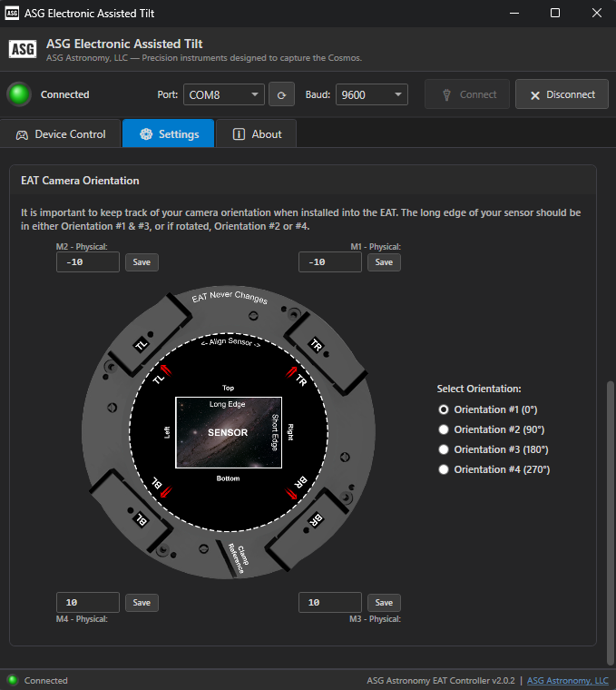The width and height of the screenshot is (616, 690).
Task: Click the small green status bar indicator
Action: [x=12, y=680]
